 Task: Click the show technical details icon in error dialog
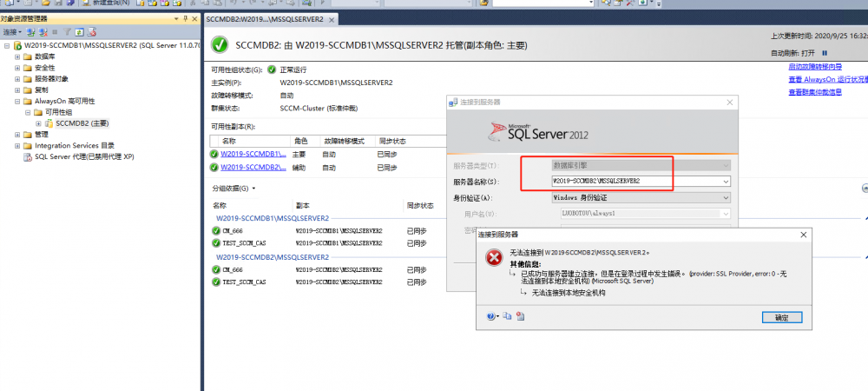[x=520, y=316]
